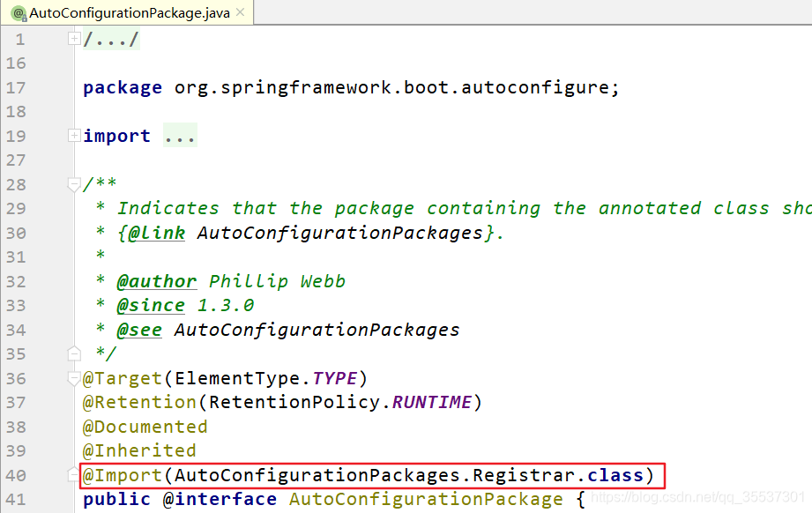Click the @author Javadoc tag
812x513 pixels.
(156, 281)
